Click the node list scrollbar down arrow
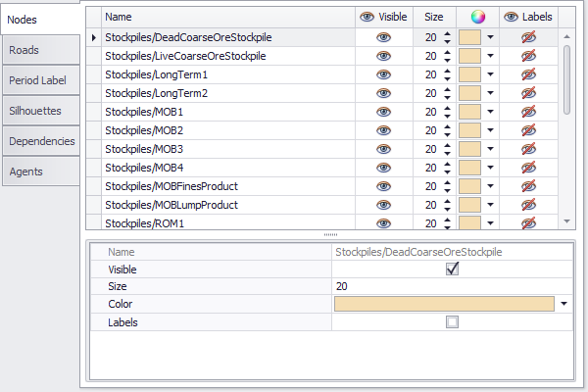Screen dimensions: 588x392 (x=567, y=221)
